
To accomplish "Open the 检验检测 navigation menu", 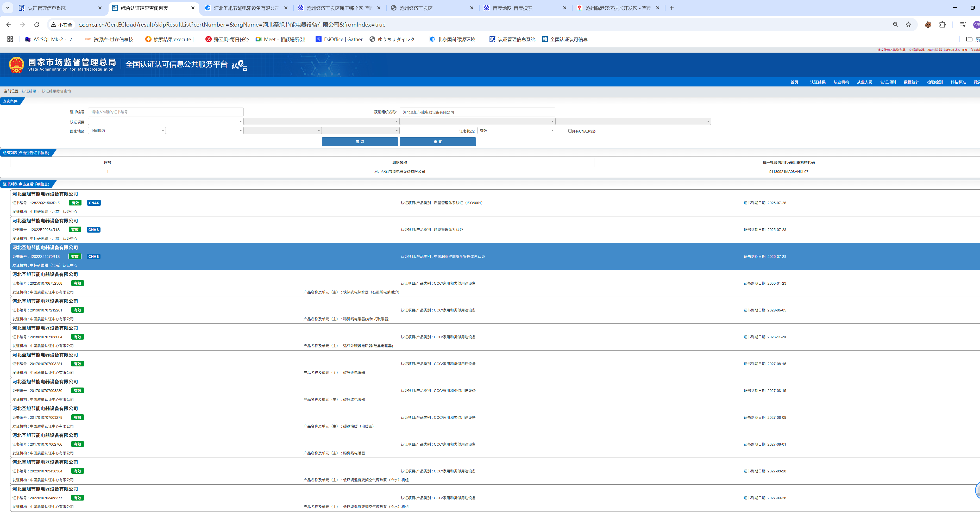I will 935,82.
